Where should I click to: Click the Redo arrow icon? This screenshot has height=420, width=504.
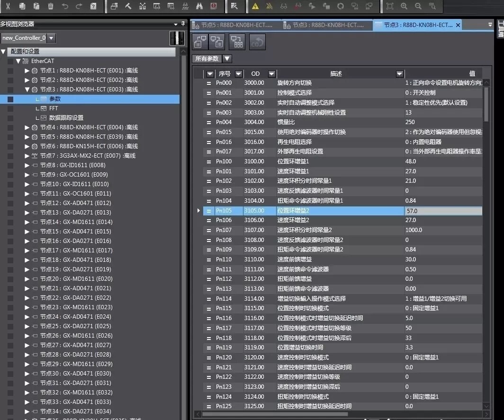(79, 6)
